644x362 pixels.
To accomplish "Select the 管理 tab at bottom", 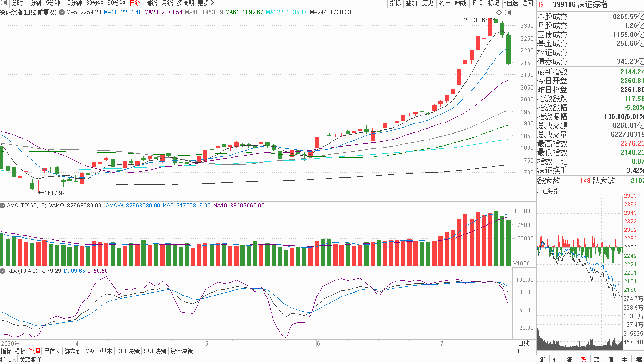I will [34, 351].
